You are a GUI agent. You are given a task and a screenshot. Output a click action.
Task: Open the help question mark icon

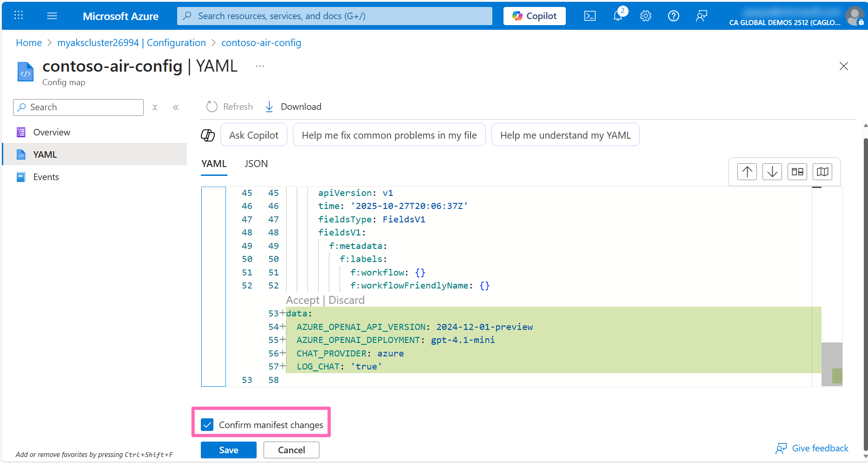[673, 16]
